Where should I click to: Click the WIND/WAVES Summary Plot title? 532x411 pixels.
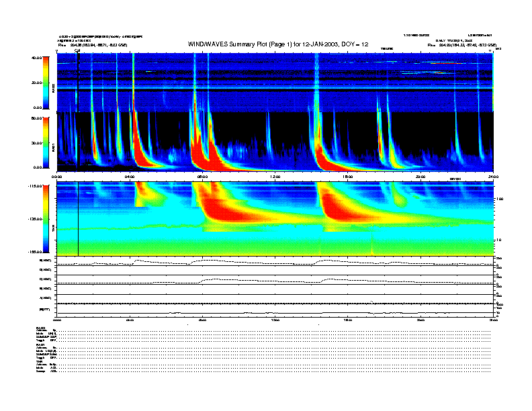(278, 44)
